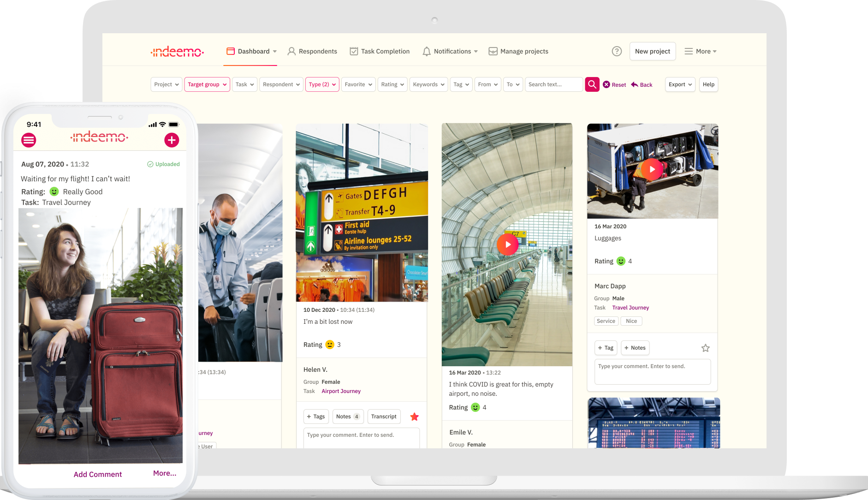This screenshot has width=868, height=500.
Task: Open Marc Dapp's Travel Journey task link
Action: 630,308
